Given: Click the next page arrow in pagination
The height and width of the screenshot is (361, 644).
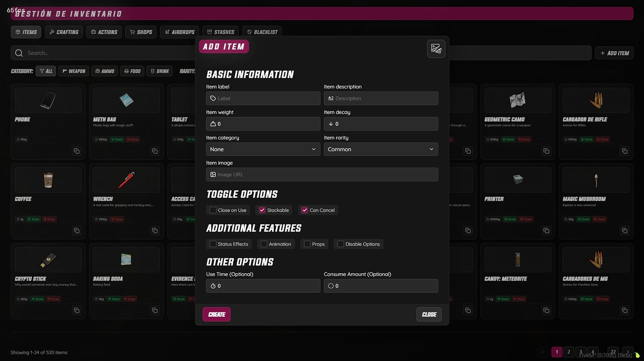Looking at the screenshot, I should pos(628,352).
